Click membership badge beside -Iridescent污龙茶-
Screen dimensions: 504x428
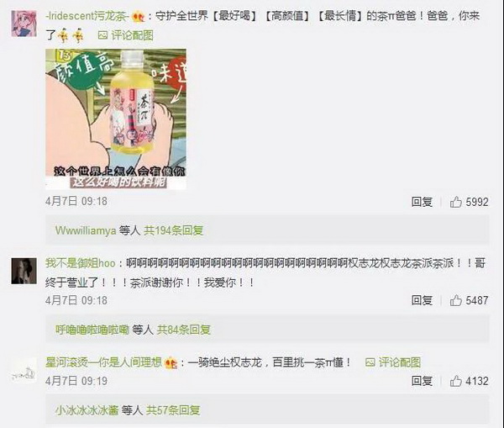[x=139, y=16]
